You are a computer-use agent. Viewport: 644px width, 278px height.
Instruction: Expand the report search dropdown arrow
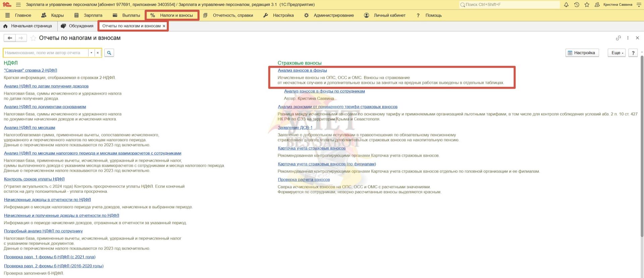[91, 53]
